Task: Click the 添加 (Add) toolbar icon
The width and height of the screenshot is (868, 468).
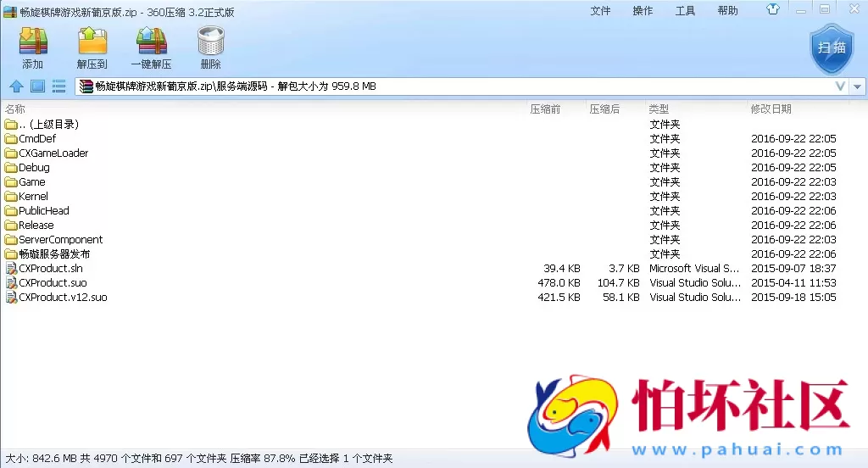Action: tap(33, 41)
